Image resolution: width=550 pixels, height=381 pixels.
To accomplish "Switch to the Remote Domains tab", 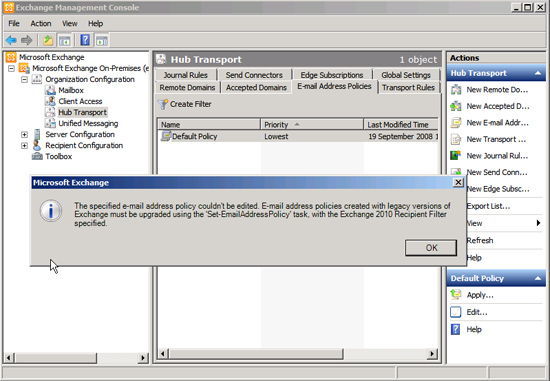I will tap(187, 87).
